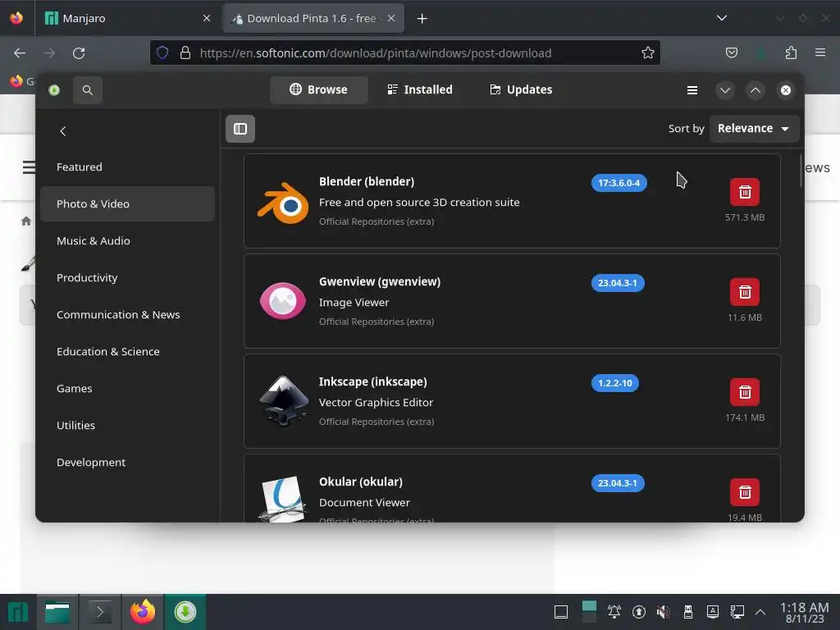
Task: Click Blender version badge 17:3.6.0-4
Action: click(619, 183)
